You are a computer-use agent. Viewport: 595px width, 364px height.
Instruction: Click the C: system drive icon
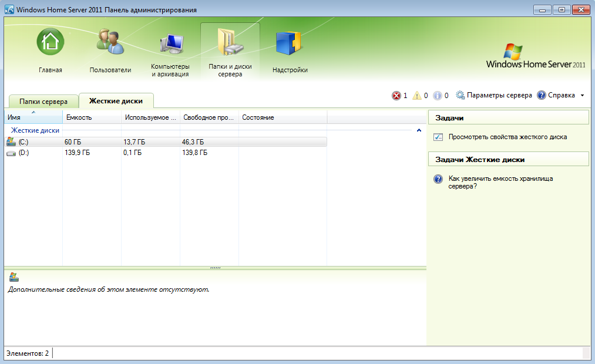pos(11,142)
